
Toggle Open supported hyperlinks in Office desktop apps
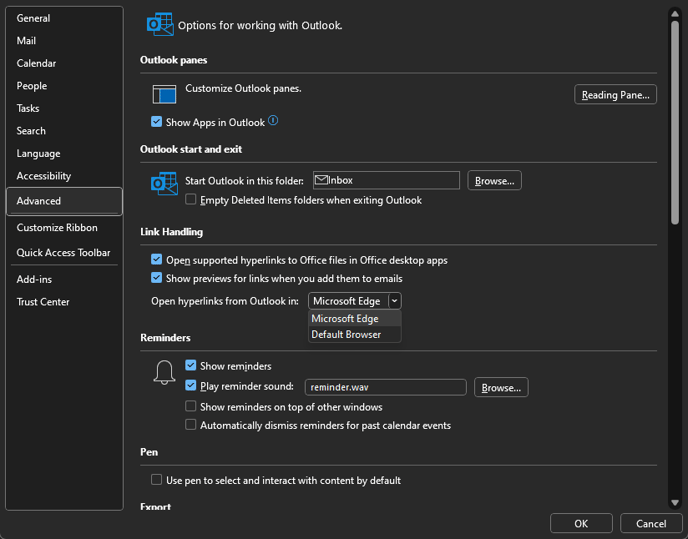(156, 259)
